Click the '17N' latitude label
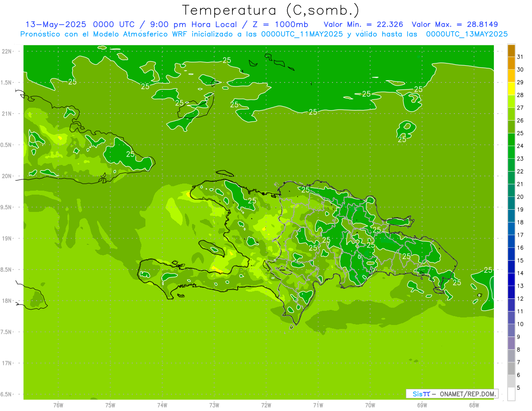This screenshot has width=532, height=411. click(7, 363)
